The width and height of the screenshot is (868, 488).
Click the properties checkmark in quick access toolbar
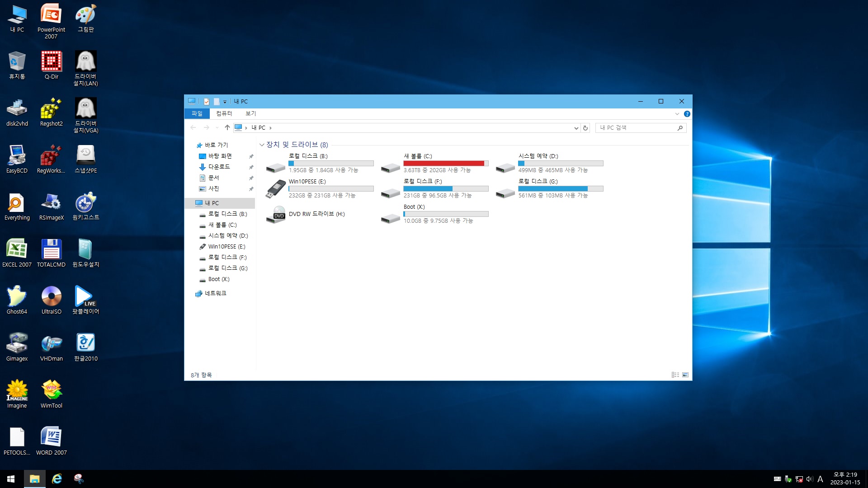tap(207, 102)
